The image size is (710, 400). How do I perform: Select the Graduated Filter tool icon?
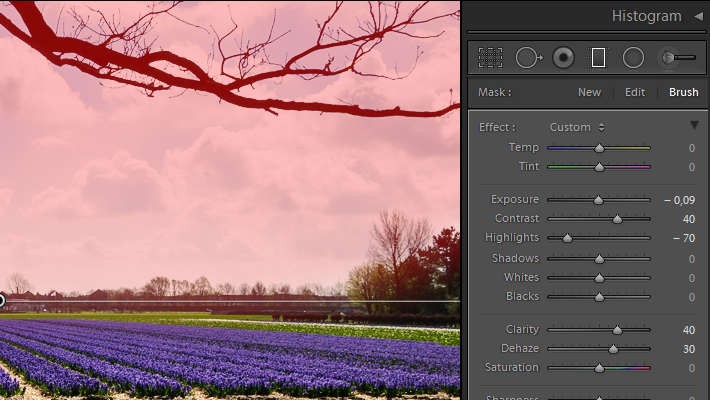pyautogui.click(x=598, y=58)
